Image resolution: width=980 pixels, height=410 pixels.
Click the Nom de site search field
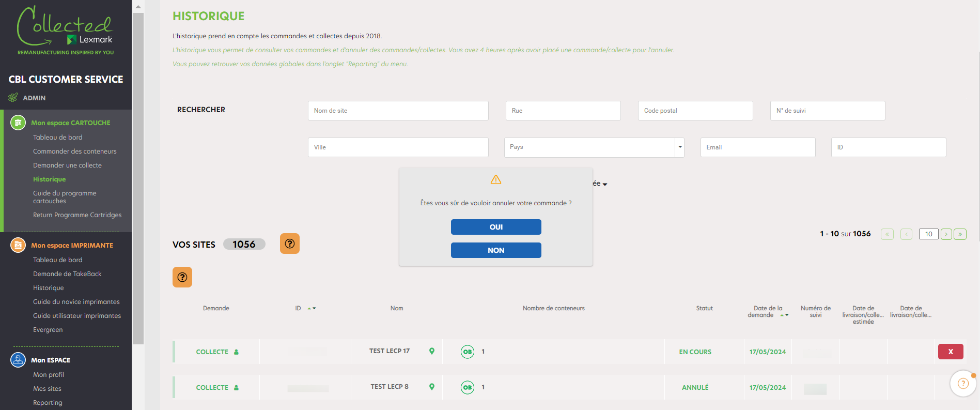coord(398,111)
